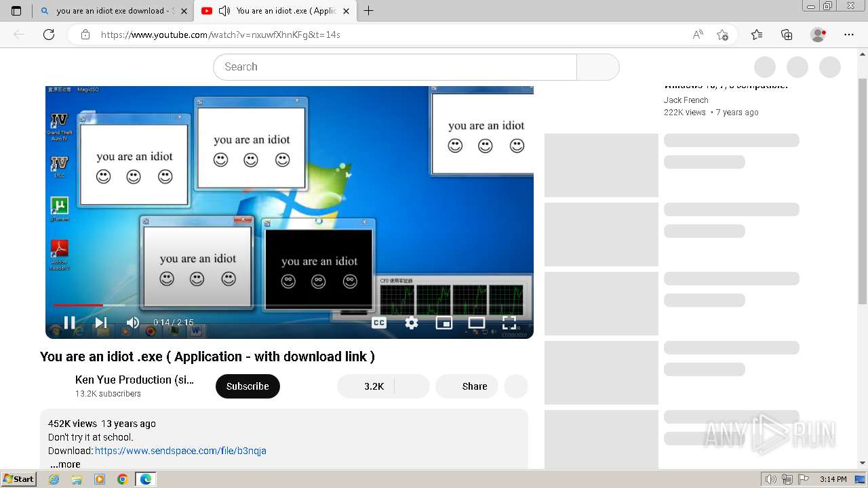Open more actions next to Share
The height and width of the screenshot is (488, 868).
516,386
